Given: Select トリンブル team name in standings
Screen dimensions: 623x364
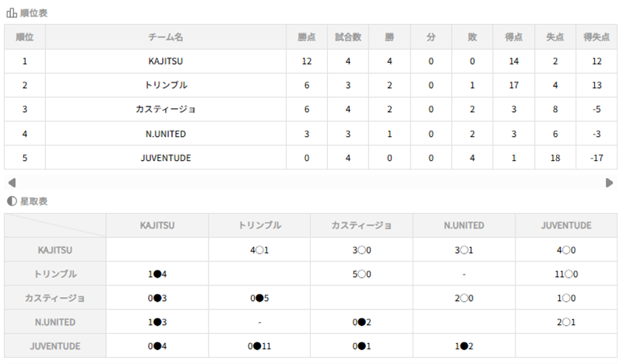Looking at the screenshot, I should (165, 85).
